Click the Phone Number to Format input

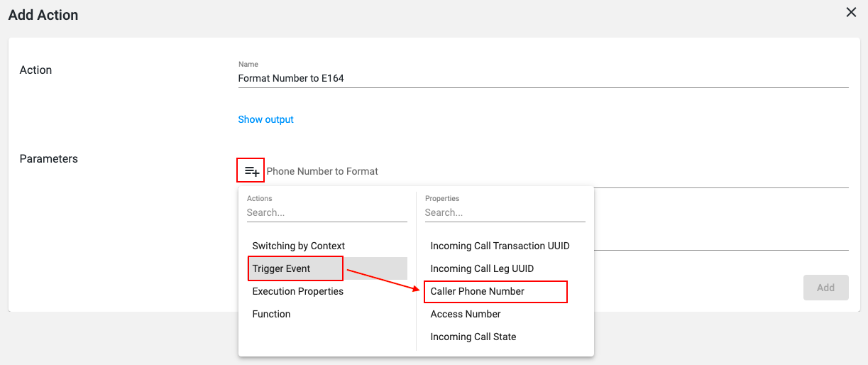557,171
